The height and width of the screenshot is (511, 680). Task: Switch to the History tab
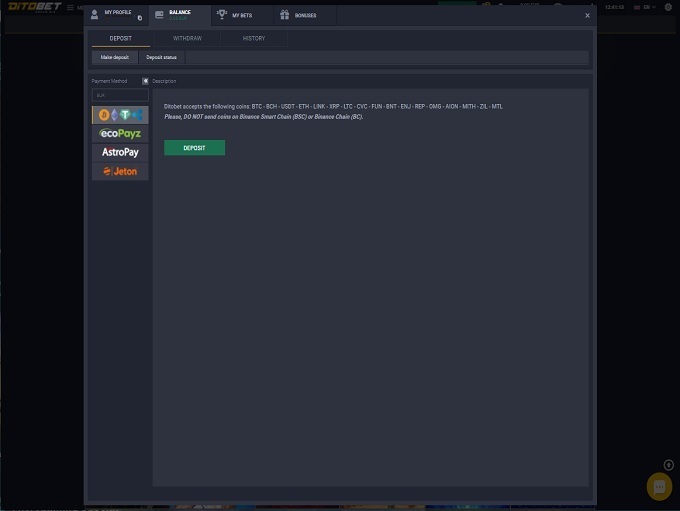pos(254,38)
